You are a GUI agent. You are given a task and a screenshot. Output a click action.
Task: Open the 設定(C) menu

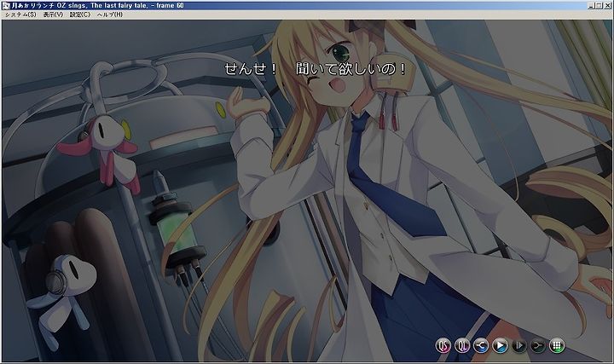80,14
